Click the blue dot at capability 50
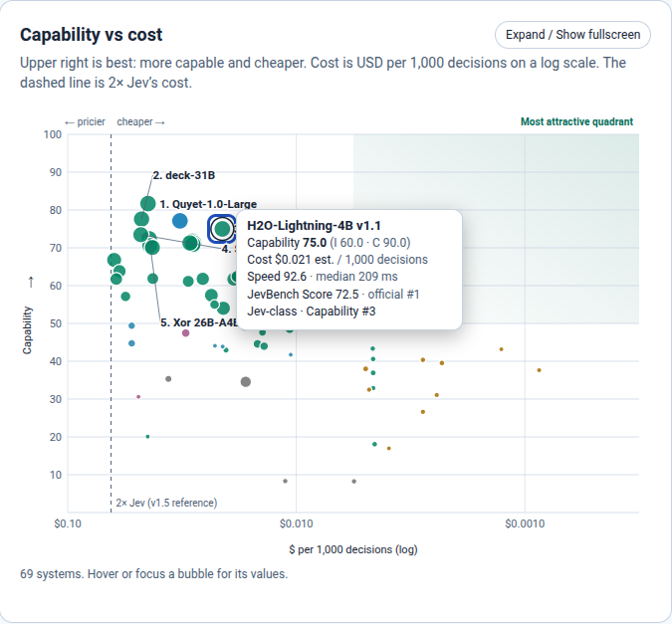 (x=131, y=325)
